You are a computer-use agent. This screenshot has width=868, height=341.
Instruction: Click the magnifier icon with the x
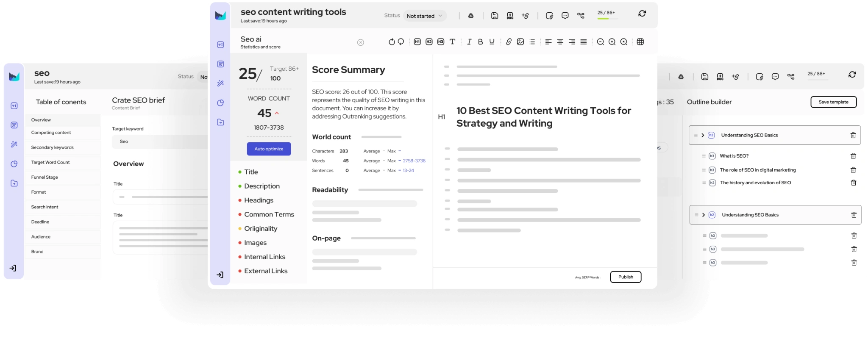pyautogui.click(x=624, y=42)
